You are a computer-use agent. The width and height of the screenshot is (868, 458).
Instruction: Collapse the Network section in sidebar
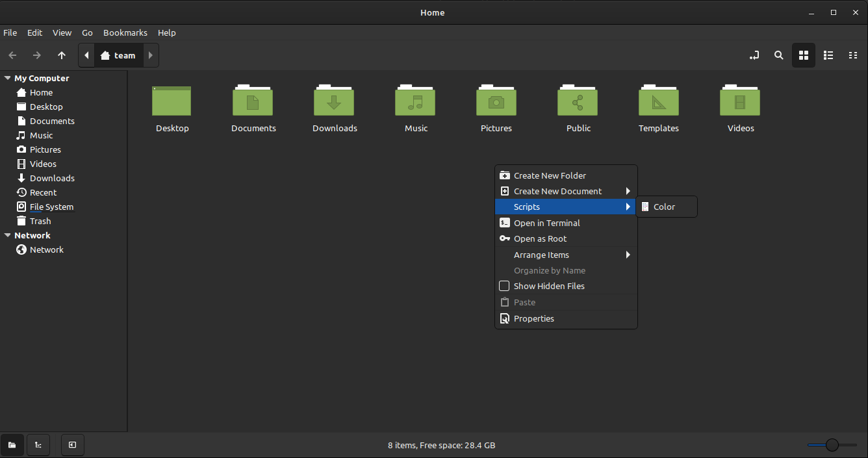7,235
